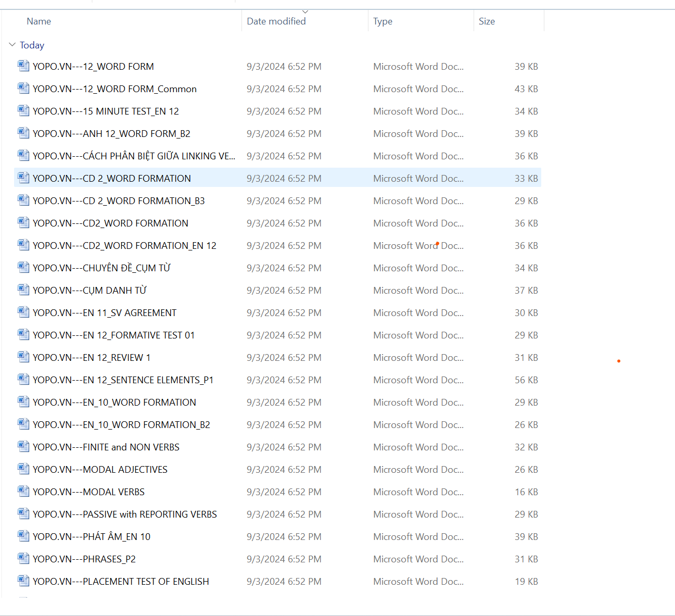
Task: Click Word icon of PHRASES_P2
Action: (23, 558)
